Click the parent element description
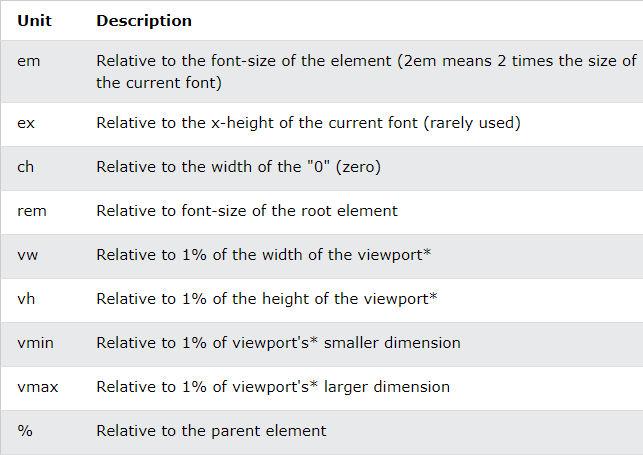The height and width of the screenshot is (455, 643). click(x=211, y=431)
